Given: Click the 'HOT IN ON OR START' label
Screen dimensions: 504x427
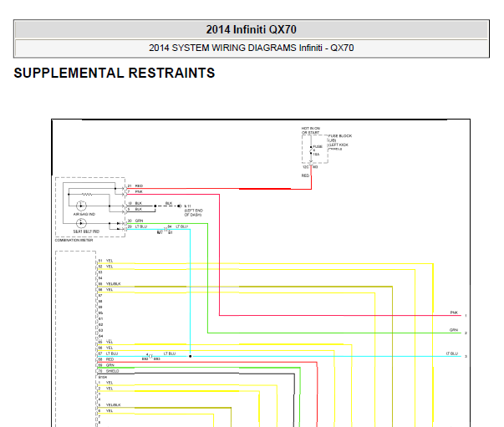Looking at the screenshot, I should click(310, 130).
